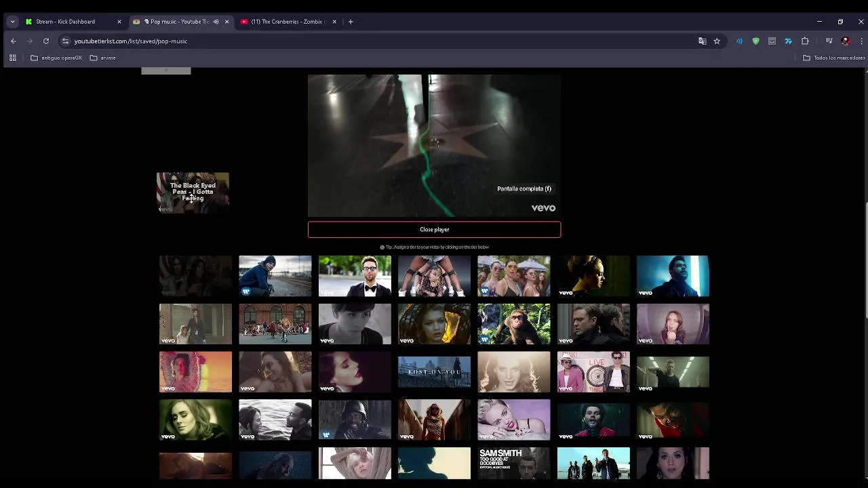Select the chimpanzee in jungle video thumbnail

point(514,324)
